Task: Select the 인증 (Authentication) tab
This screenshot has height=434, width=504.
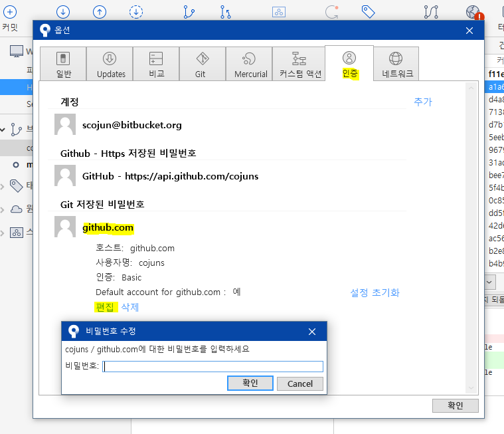Action: pos(349,63)
